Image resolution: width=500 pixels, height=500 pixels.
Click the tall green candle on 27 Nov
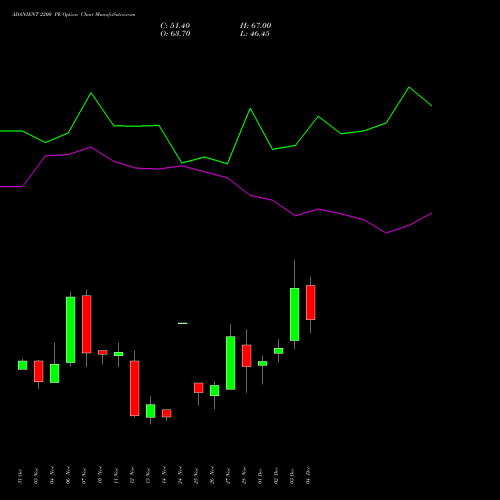(x=231, y=363)
